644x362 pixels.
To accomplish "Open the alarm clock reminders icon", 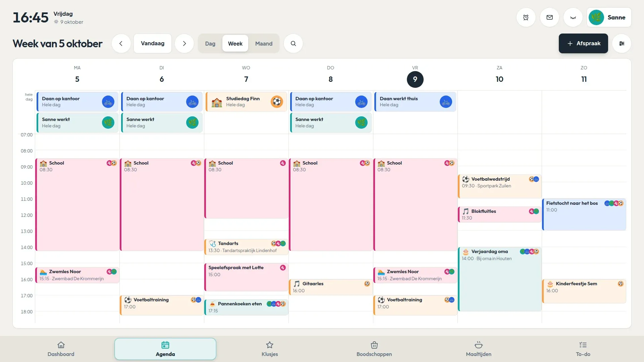I will coord(526,17).
